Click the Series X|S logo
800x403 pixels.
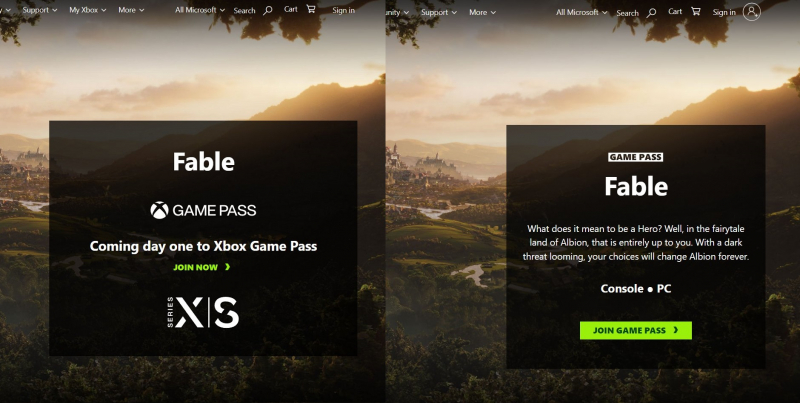(203, 312)
